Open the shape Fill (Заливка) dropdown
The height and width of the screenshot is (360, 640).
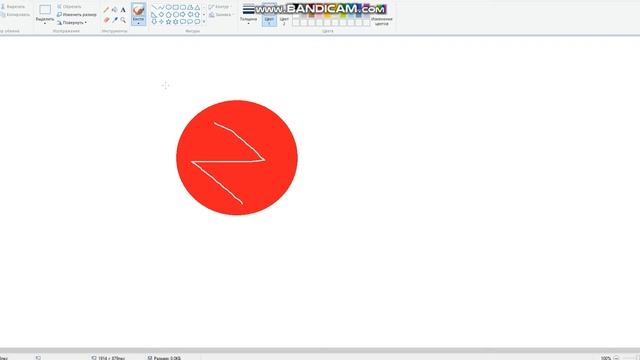coord(221,15)
